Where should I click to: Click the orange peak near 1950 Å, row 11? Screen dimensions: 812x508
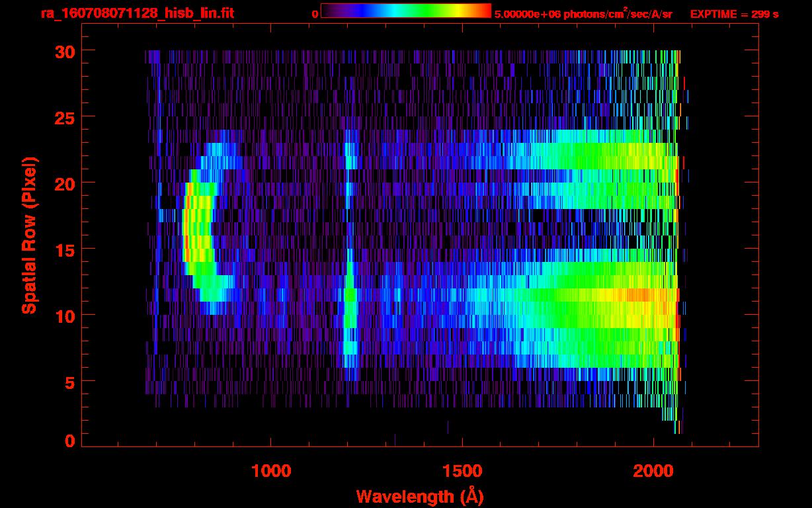point(638,295)
